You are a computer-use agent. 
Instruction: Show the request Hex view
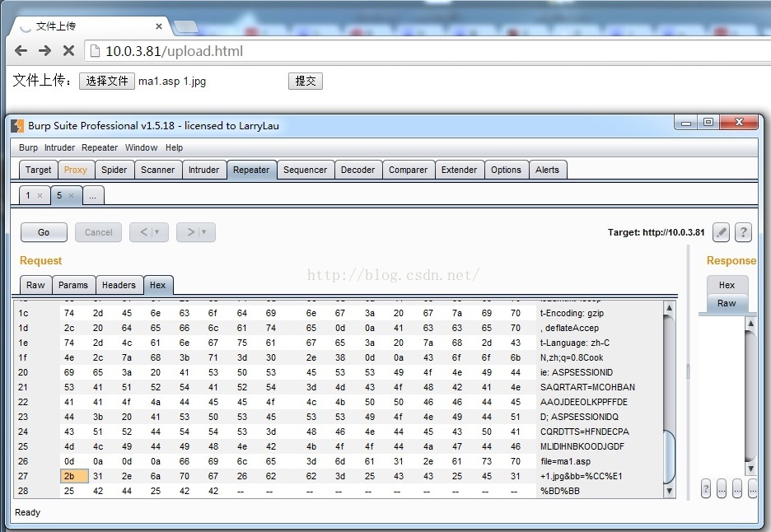(158, 285)
